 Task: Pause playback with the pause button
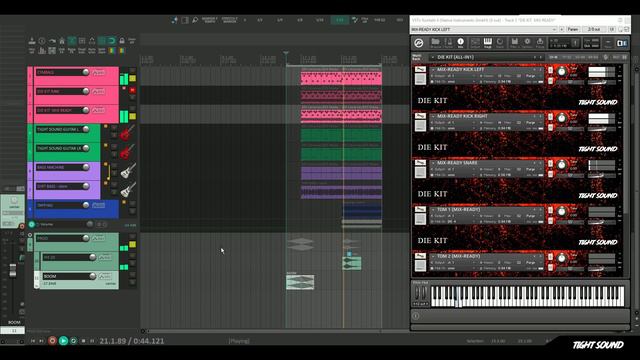92,340
